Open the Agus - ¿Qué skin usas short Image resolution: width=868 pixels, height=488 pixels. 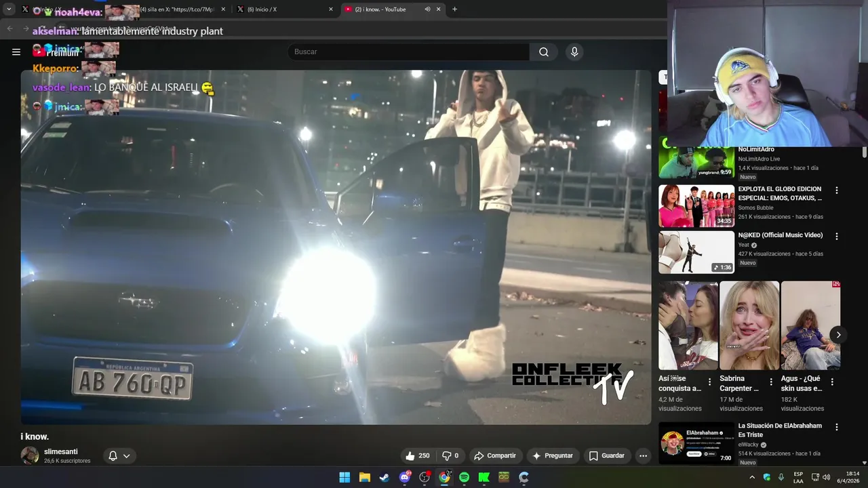pos(810,325)
